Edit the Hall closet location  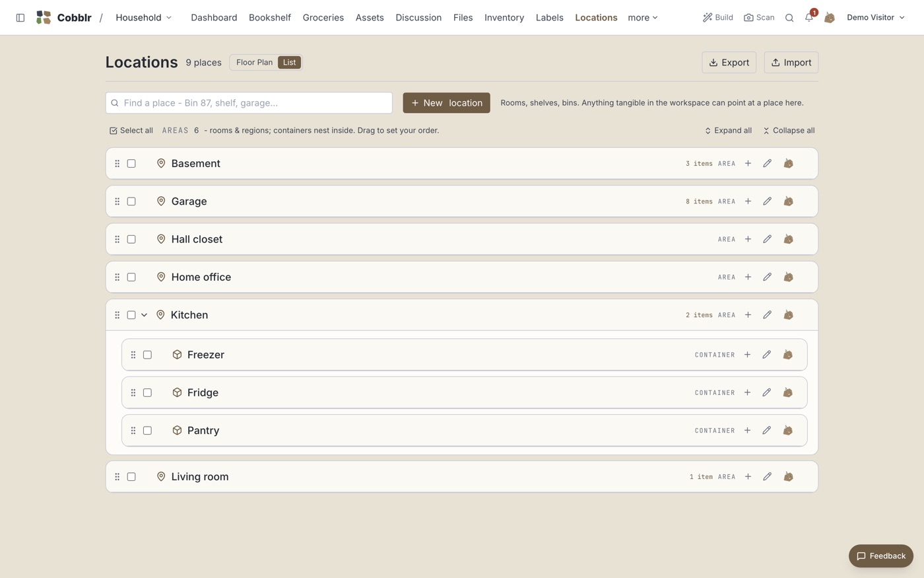click(767, 239)
